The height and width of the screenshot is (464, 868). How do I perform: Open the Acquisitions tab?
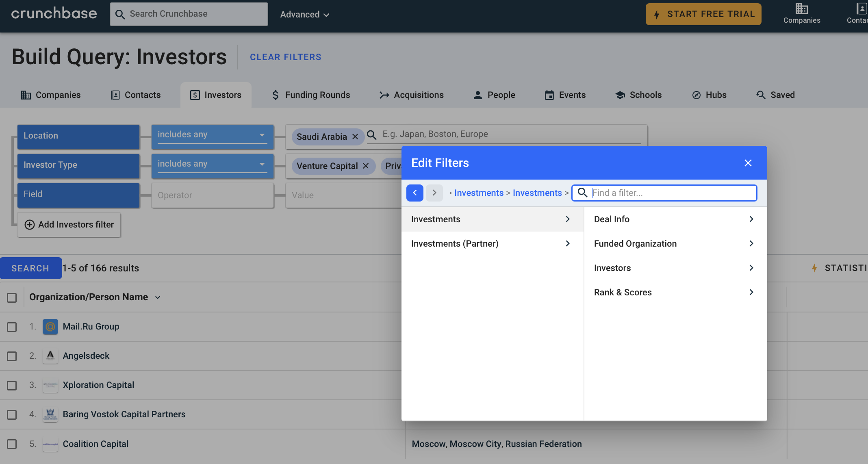point(411,95)
